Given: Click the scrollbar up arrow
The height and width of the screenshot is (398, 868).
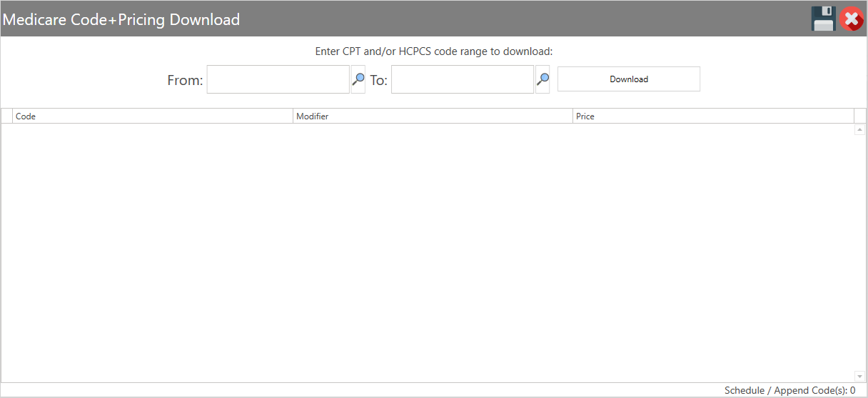Looking at the screenshot, I should [859, 130].
